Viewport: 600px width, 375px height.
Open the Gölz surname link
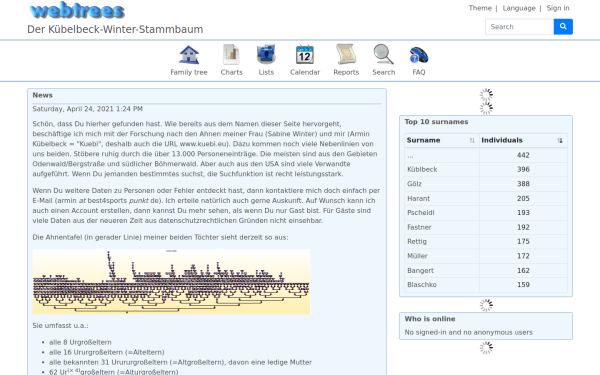click(414, 184)
